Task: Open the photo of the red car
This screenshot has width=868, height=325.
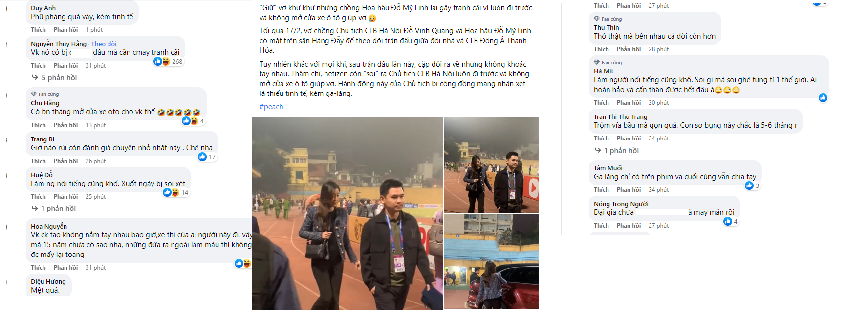Action: [x=492, y=261]
